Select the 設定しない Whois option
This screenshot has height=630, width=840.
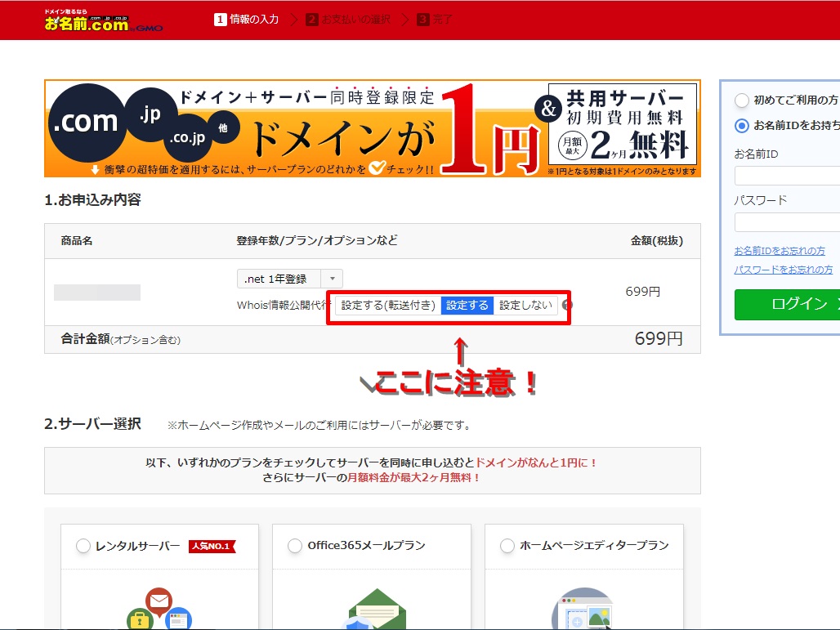click(x=525, y=305)
